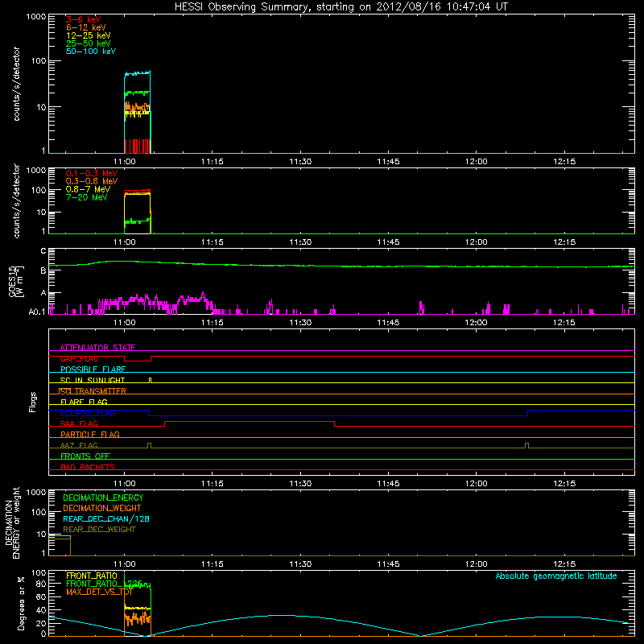
Task: Select the red 3-6 keV legend label
Action: tap(83, 19)
